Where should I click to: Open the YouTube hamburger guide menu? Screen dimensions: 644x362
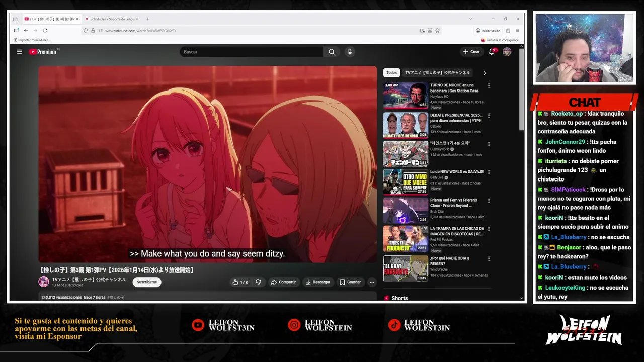click(x=19, y=52)
